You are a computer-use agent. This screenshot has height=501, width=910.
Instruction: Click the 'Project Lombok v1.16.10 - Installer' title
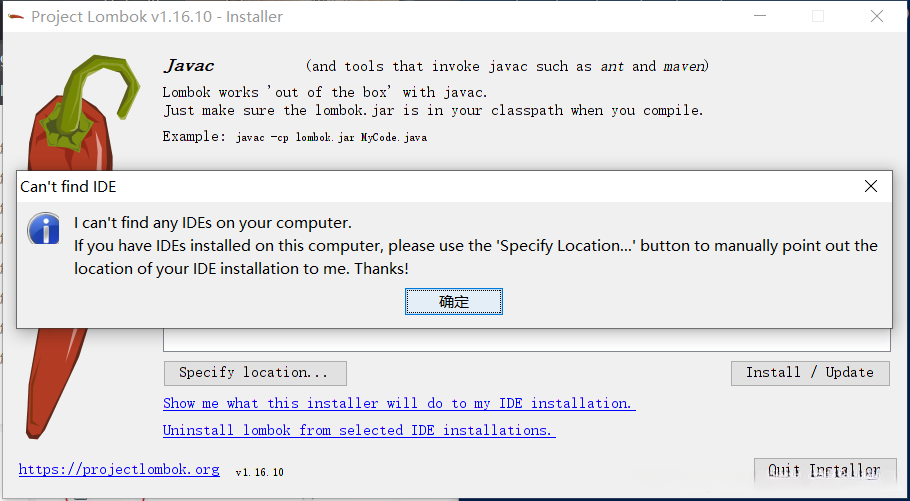pyautogui.click(x=157, y=16)
